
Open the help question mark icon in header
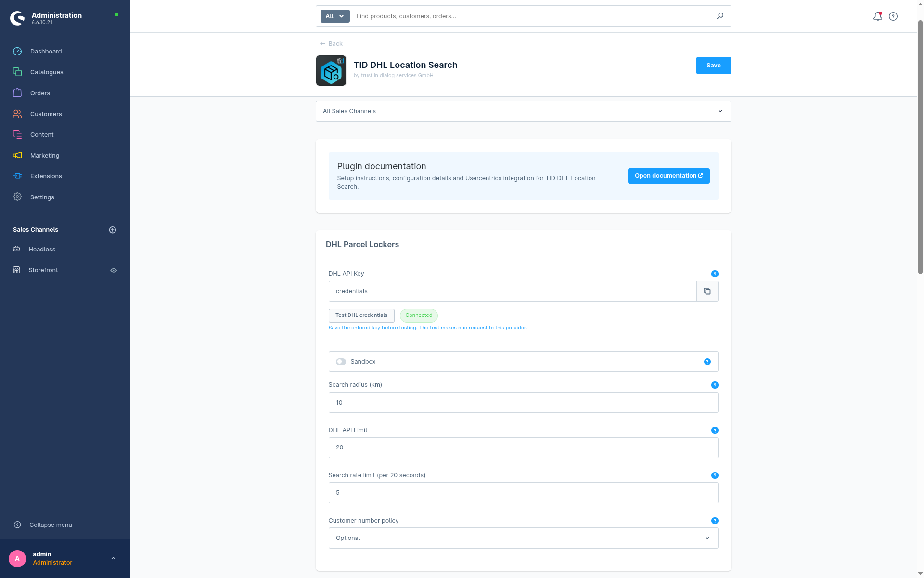893,16
